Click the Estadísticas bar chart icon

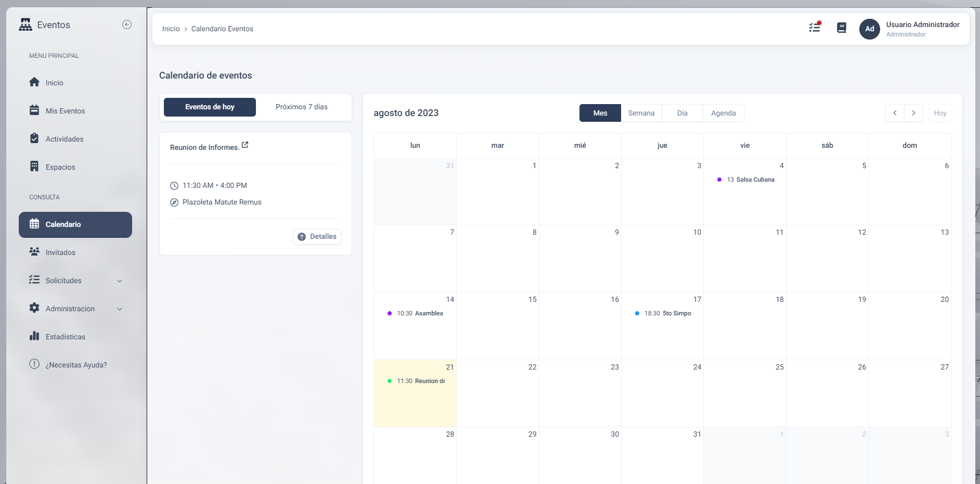pyautogui.click(x=34, y=336)
